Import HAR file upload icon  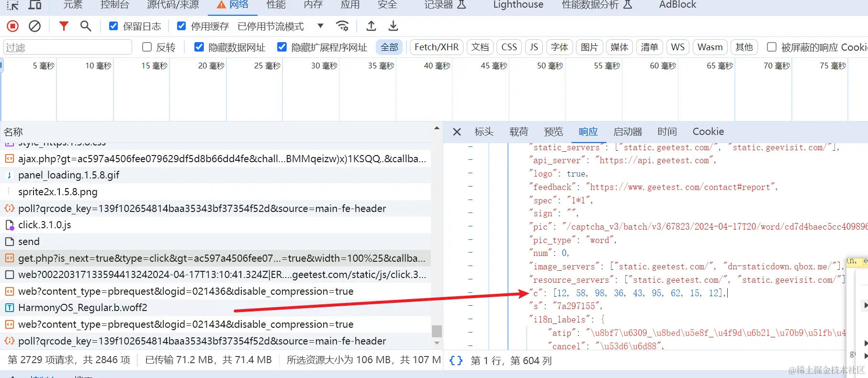point(371,26)
